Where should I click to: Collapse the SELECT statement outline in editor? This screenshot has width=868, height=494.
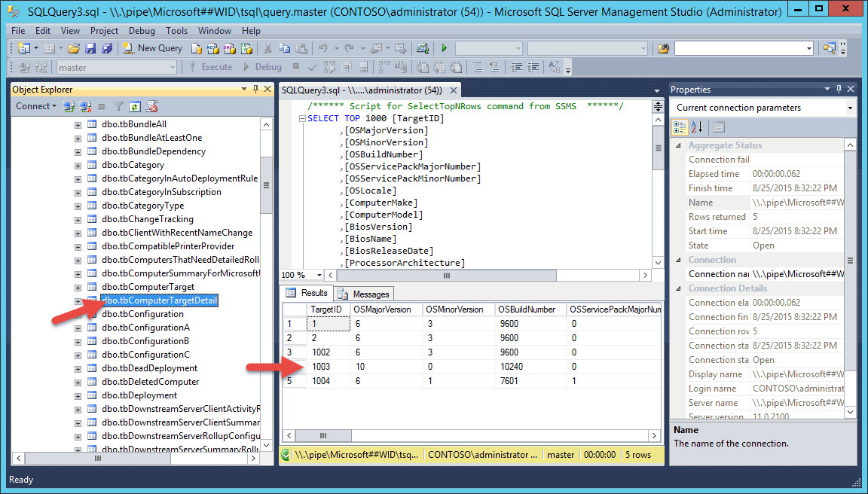[x=302, y=118]
